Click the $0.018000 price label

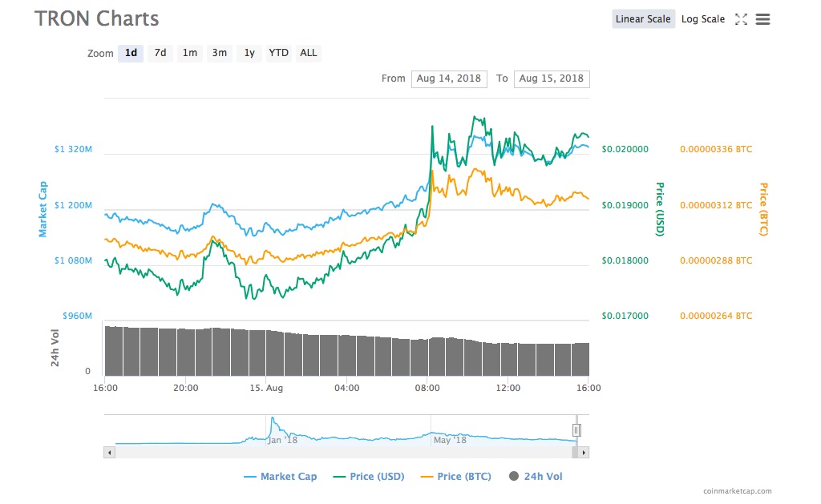click(x=625, y=260)
